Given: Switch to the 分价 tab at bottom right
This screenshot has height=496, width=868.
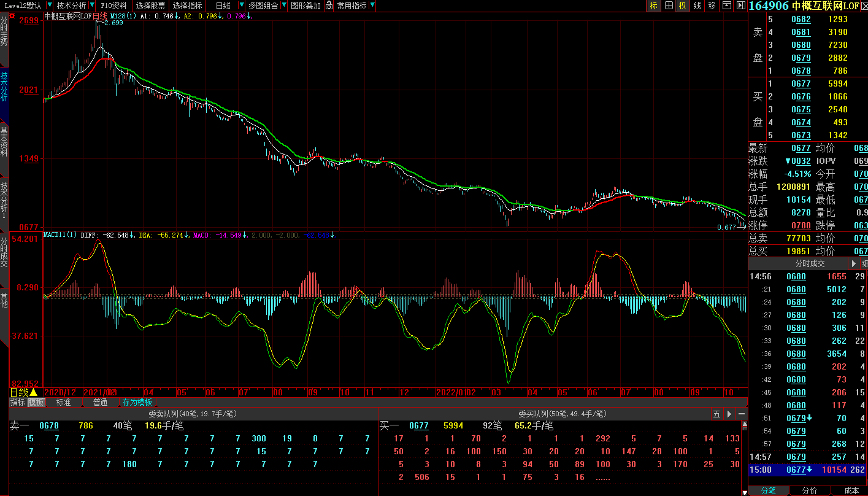Looking at the screenshot, I should click(809, 490).
